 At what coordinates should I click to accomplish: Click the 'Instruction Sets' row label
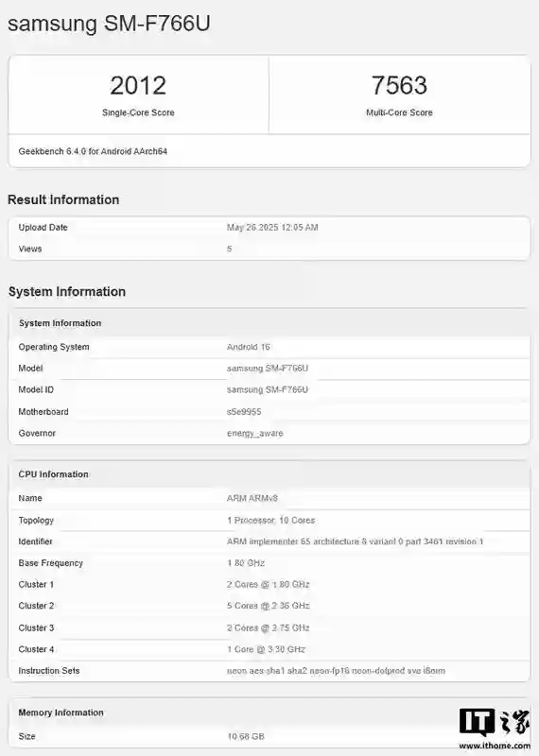pos(49,671)
